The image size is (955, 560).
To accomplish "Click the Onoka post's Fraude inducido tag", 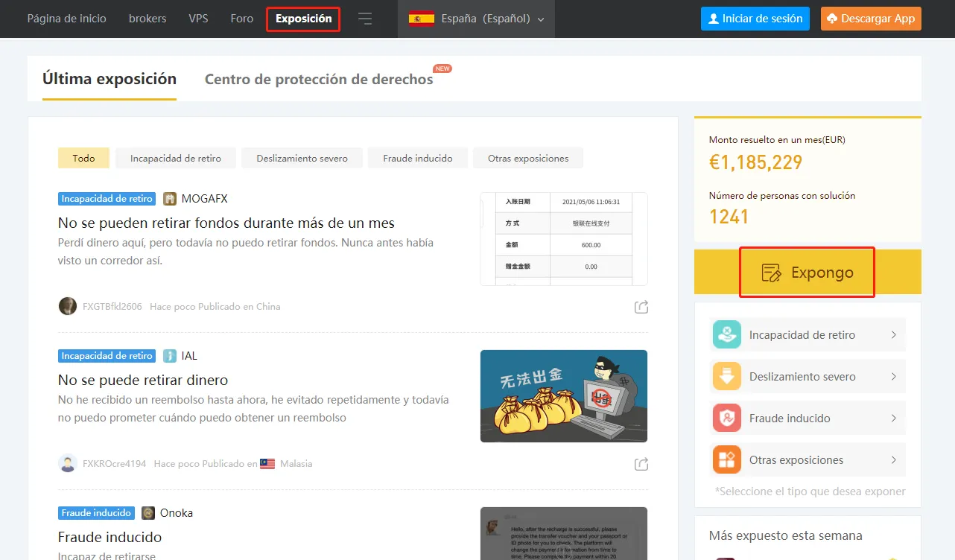I will tap(96, 513).
